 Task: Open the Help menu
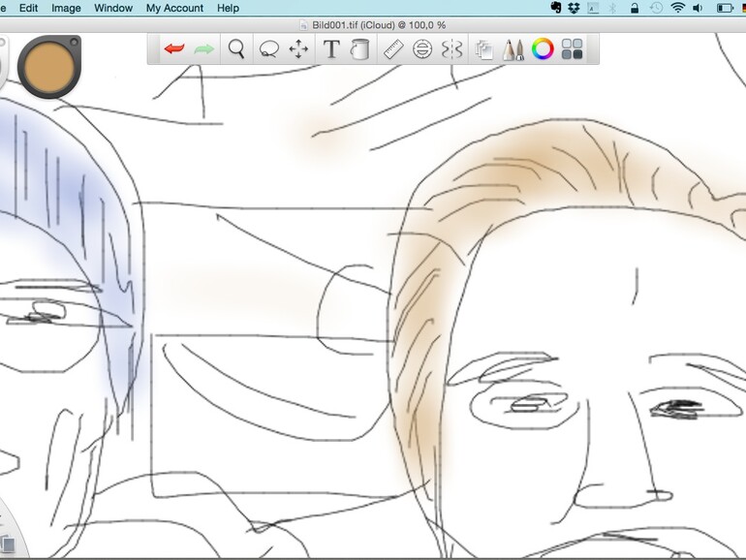228,8
